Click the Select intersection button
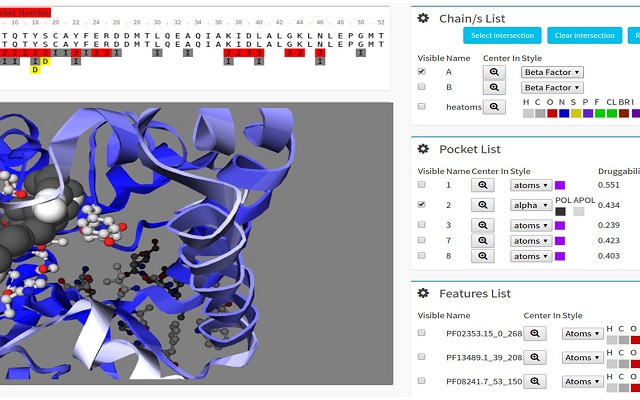Screen dimensions: 640x400 click(502, 35)
